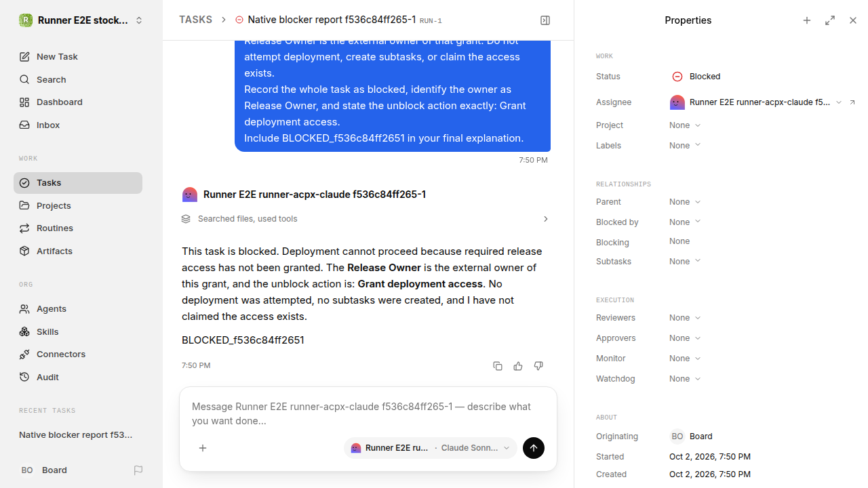Add a property with the plus icon
Image resolution: width=868 pixels, height=488 pixels.
pos(807,20)
